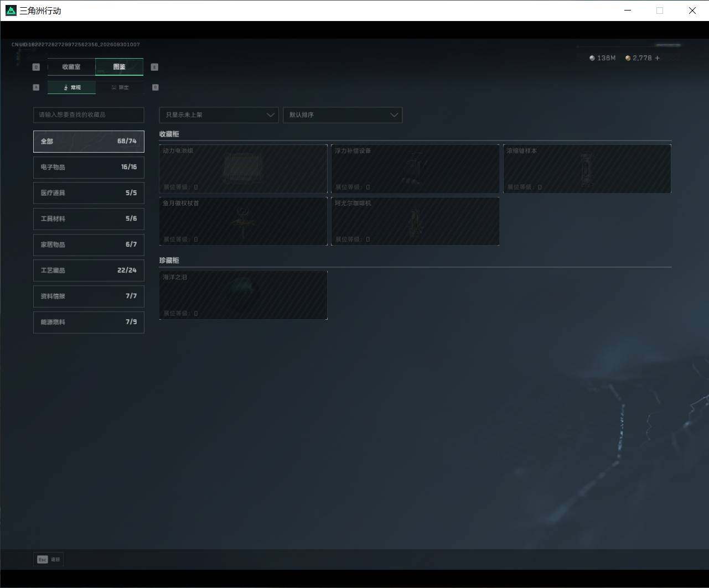The height and width of the screenshot is (588, 709).
Task: Click the E key hint icon
Action: tap(154, 67)
